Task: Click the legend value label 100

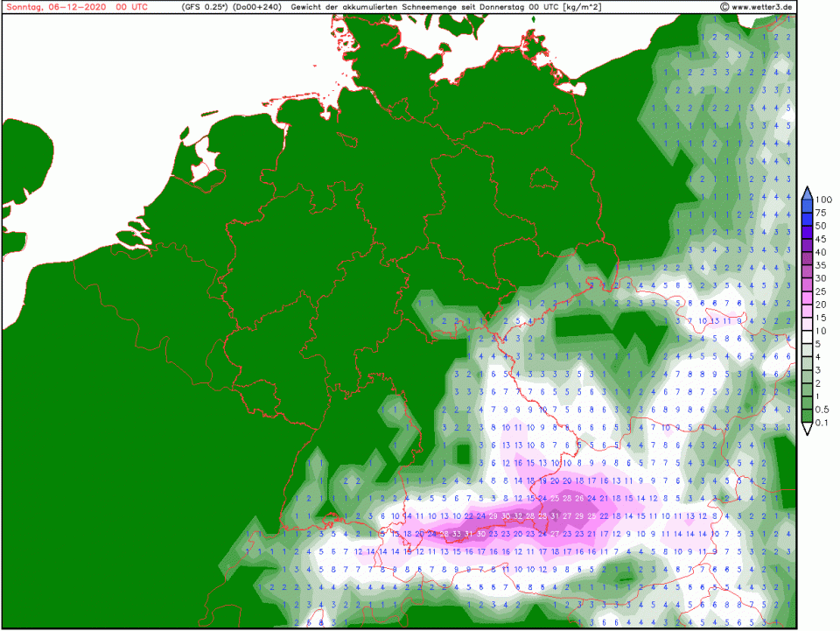Action: click(822, 200)
